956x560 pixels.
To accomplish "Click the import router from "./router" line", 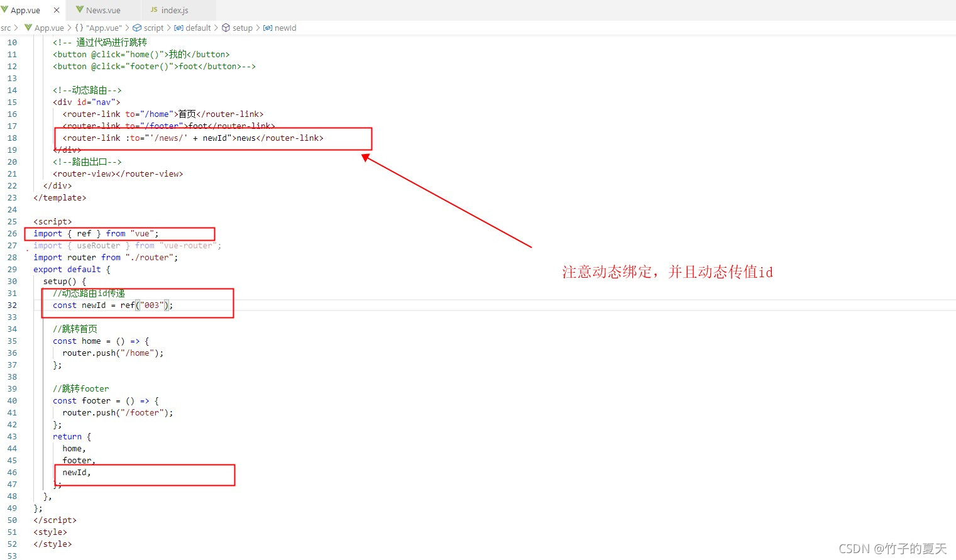I will coord(106,257).
